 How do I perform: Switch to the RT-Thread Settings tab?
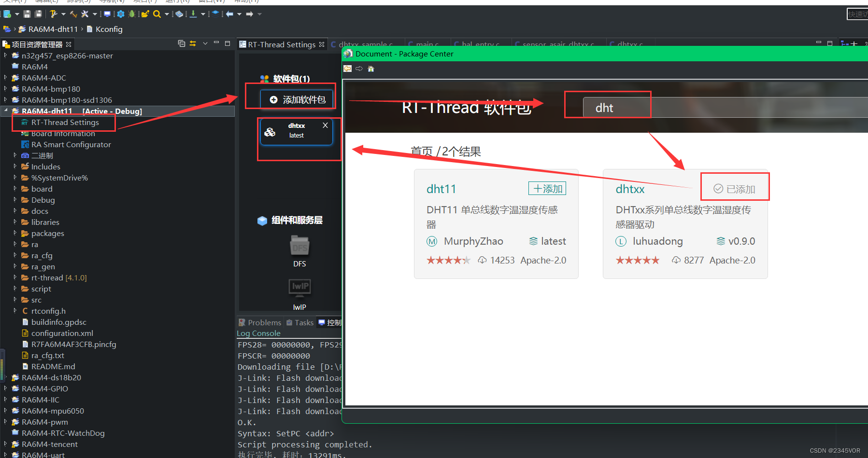point(281,44)
